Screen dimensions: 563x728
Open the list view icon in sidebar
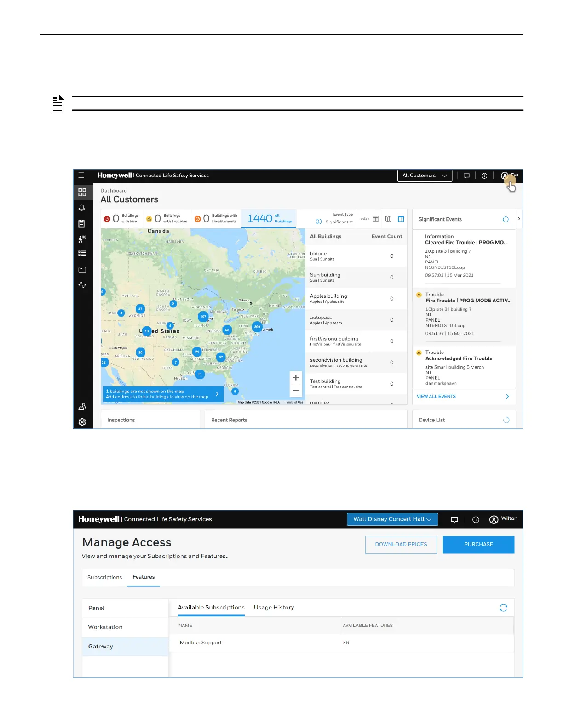[82, 253]
